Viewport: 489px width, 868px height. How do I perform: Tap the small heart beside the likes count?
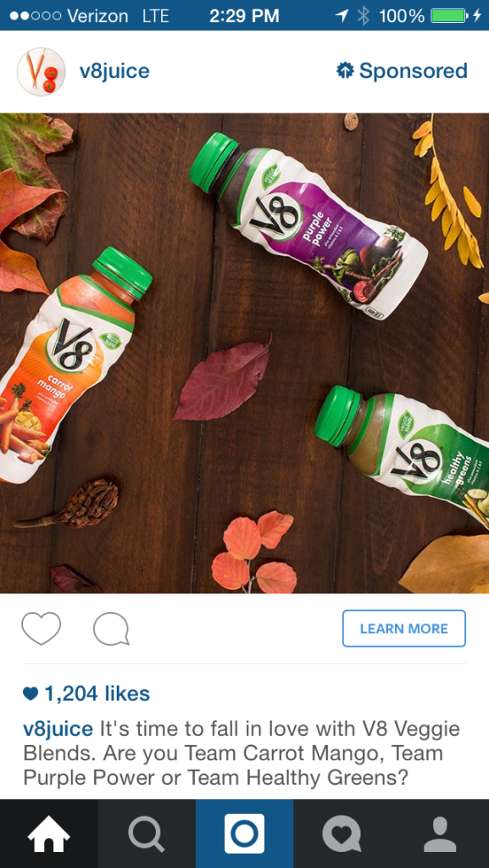click(x=31, y=693)
